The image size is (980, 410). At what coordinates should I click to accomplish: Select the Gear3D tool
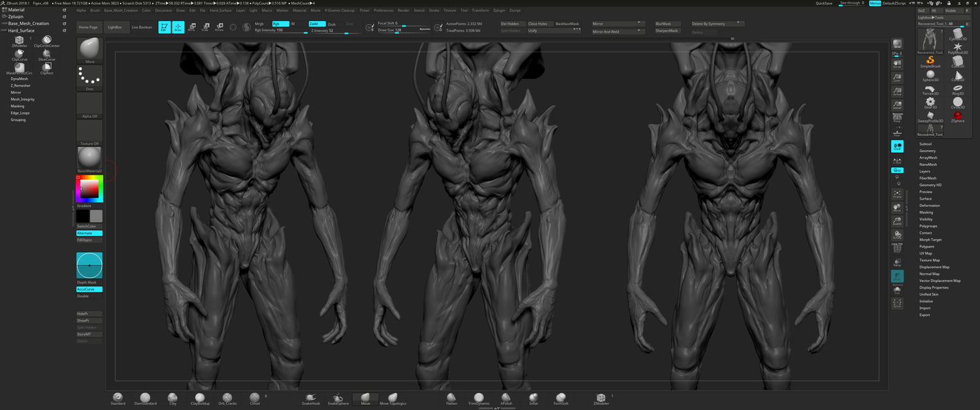pyautogui.click(x=930, y=102)
